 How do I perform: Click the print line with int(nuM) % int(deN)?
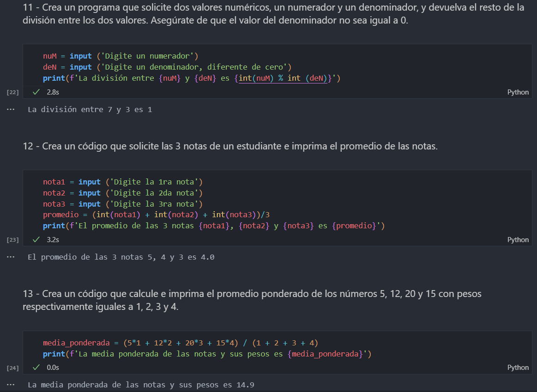point(192,78)
